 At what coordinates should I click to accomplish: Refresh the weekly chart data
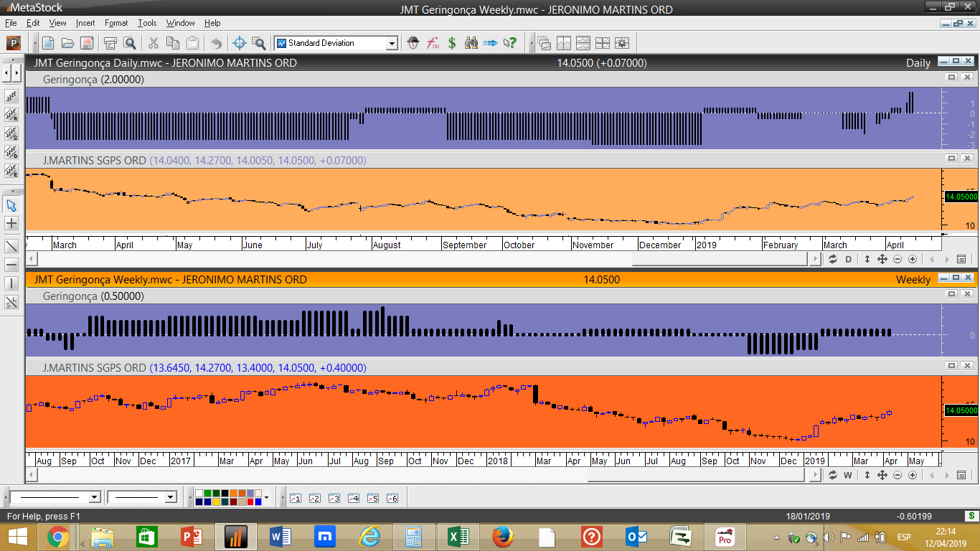(833, 475)
